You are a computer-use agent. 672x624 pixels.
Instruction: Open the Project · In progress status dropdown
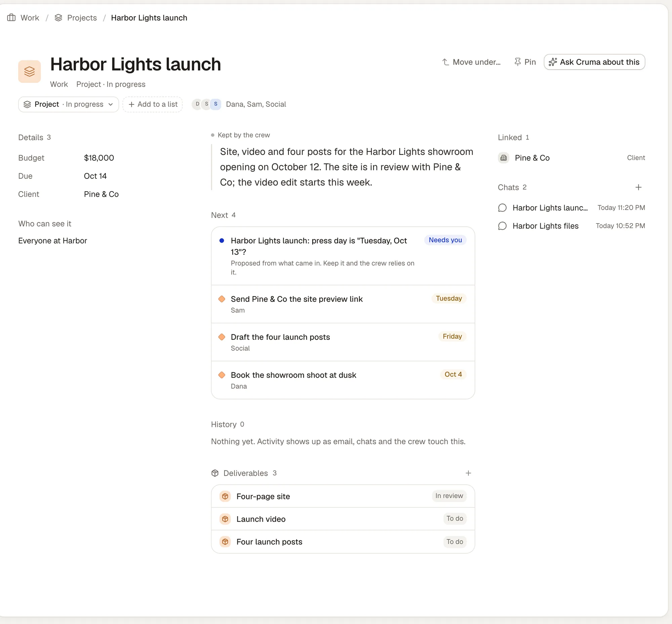pyautogui.click(x=69, y=105)
